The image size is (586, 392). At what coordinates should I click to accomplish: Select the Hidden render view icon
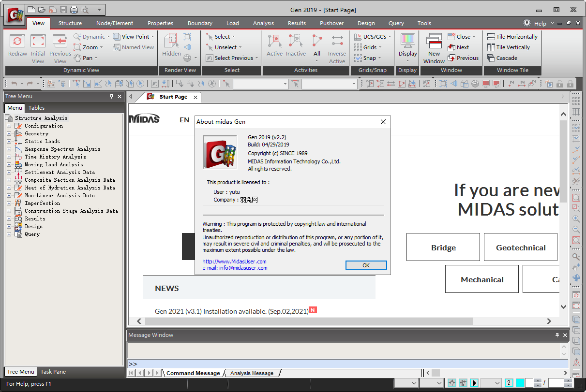[x=171, y=42]
